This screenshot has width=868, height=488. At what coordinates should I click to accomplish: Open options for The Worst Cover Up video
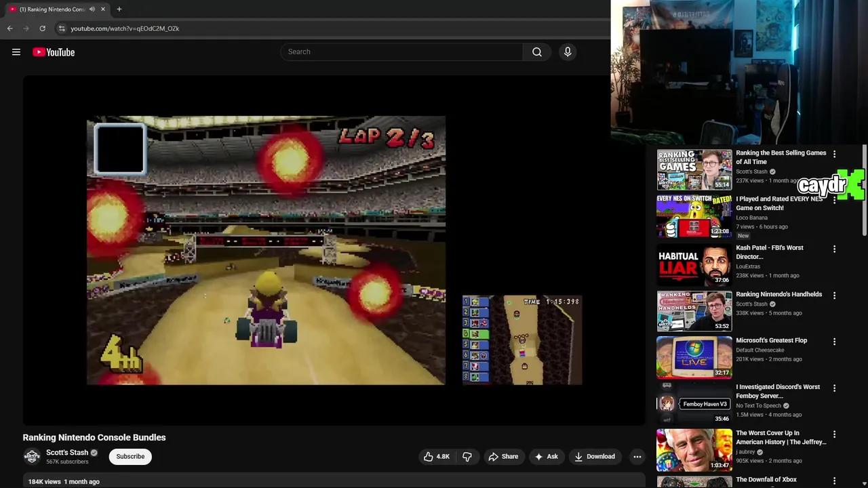[834, 434]
